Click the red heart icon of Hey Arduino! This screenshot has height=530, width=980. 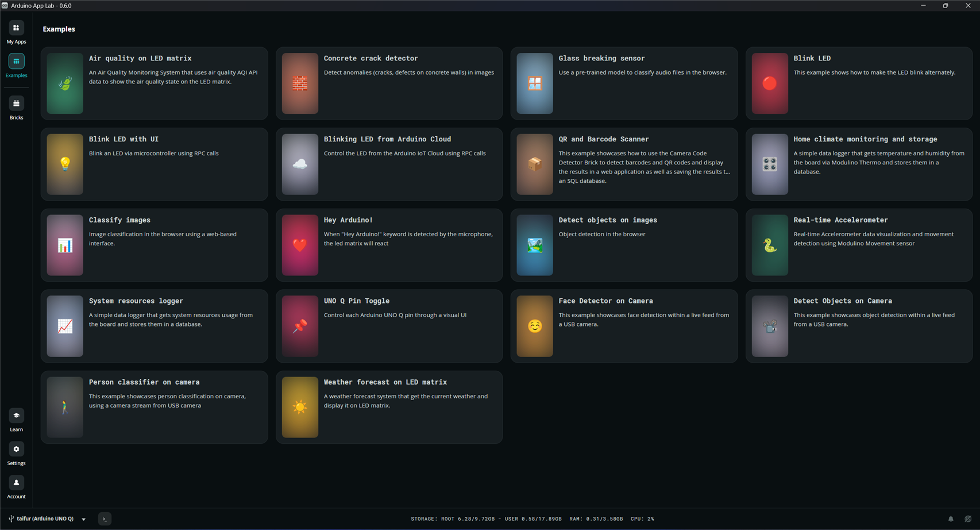click(300, 245)
